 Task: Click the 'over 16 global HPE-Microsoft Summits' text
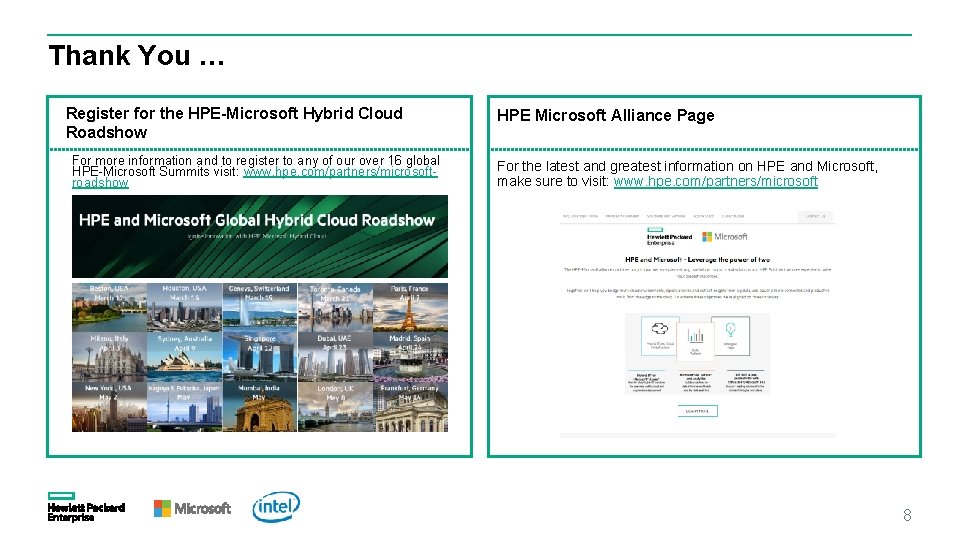coord(256,166)
